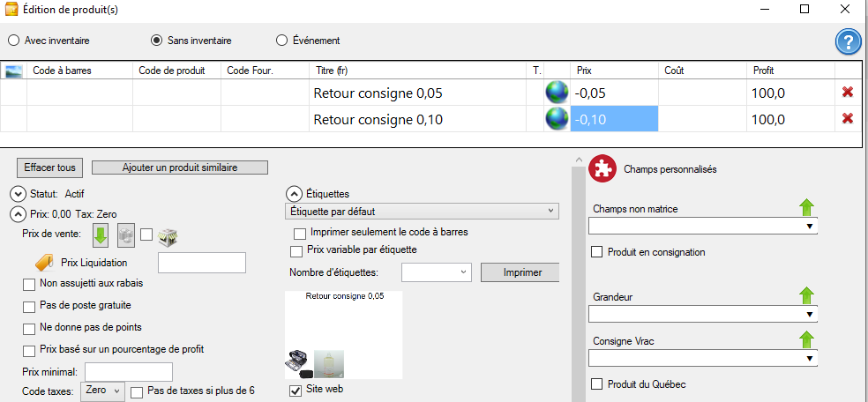This screenshot has width=868, height=402.
Task: Open the Étiquette par défaut dropdown
Action: (x=422, y=212)
